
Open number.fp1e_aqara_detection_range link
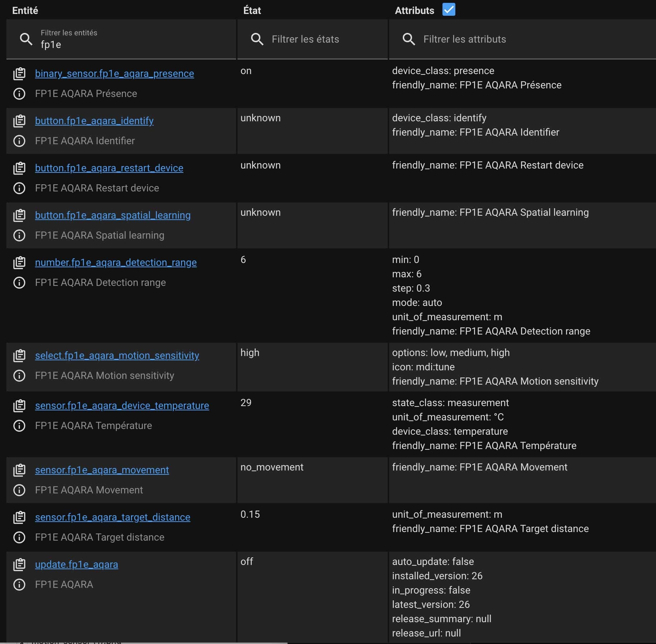[116, 263]
